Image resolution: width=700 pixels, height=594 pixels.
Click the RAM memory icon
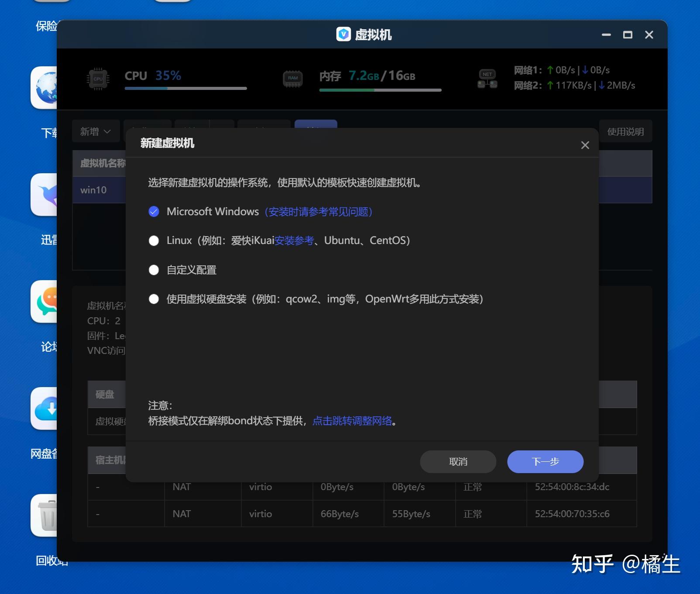click(293, 79)
